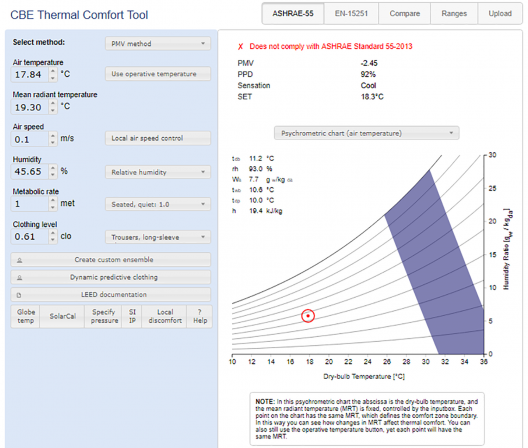Click Create custom ensemble button

point(111,260)
